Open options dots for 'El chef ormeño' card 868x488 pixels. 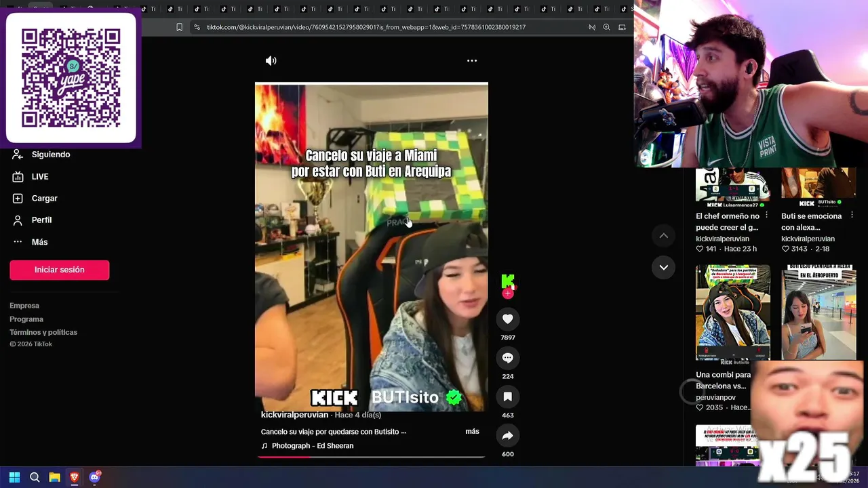[x=766, y=216]
